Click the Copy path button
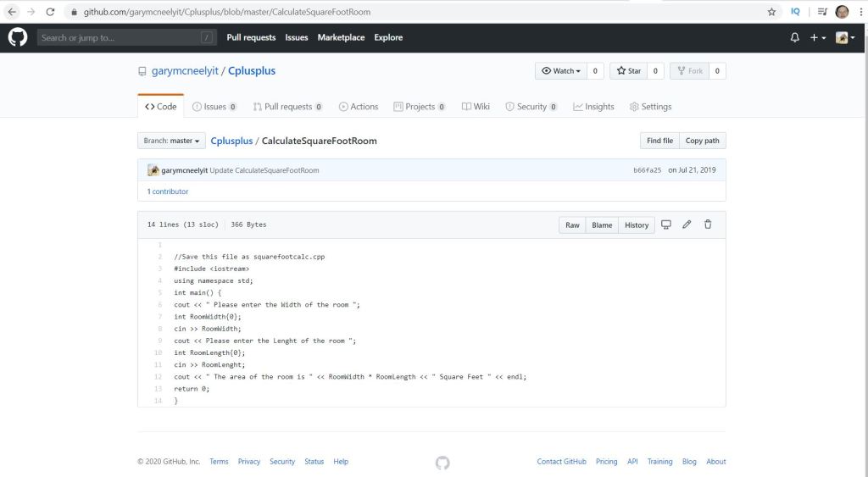This screenshot has width=868, height=477. coord(702,141)
